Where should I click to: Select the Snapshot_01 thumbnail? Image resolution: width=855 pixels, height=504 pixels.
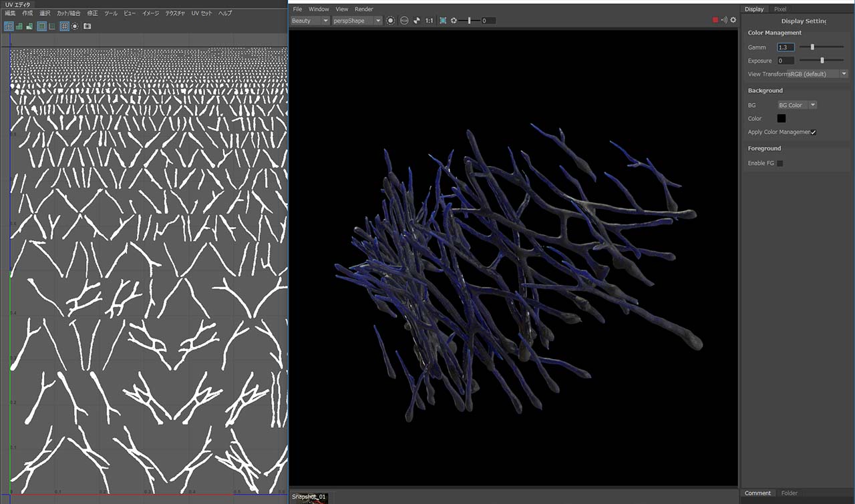tap(309, 497)
